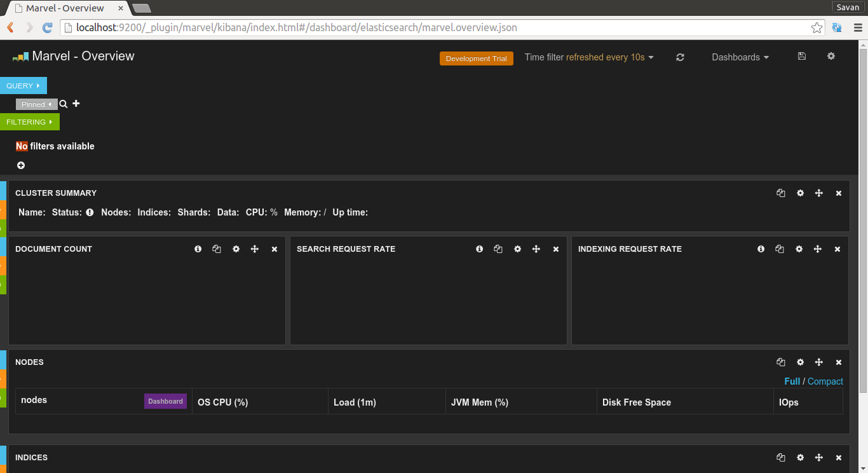868x473 pixels.
Task: Duplicate the Cluster Summary panel
Action: (781, 193)
